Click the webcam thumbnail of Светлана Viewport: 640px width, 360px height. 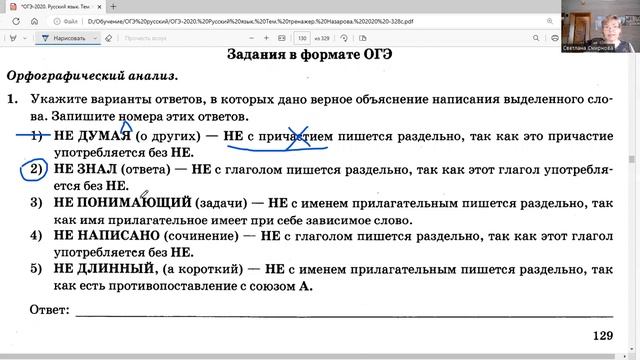point(600,26)
